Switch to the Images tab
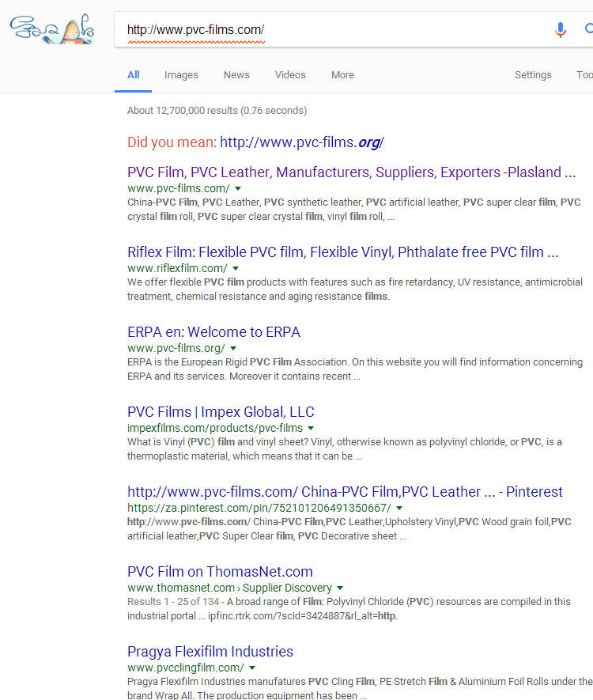Image resolution: width=593 pixels, height=700 pixels. coord(181,75)
